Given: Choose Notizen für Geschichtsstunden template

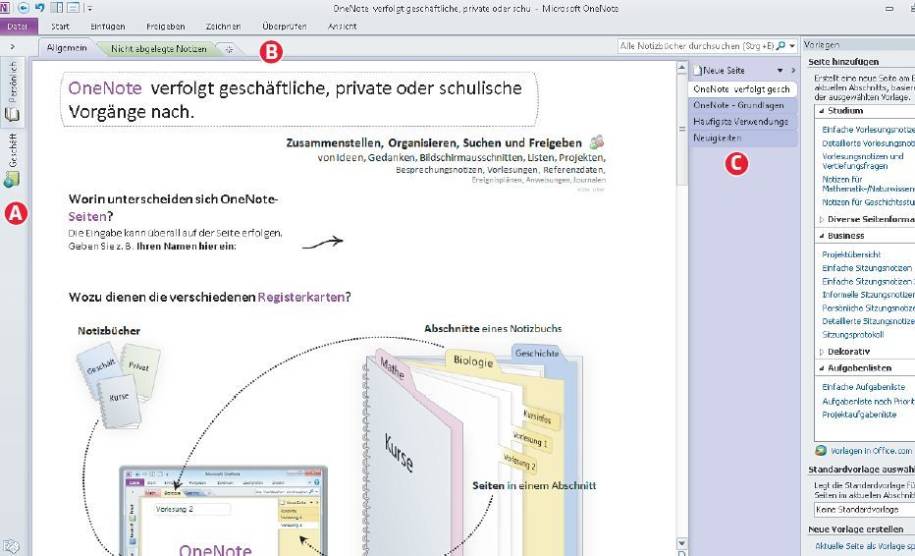Looking at the screenshot, I should (x=868, y=202).
